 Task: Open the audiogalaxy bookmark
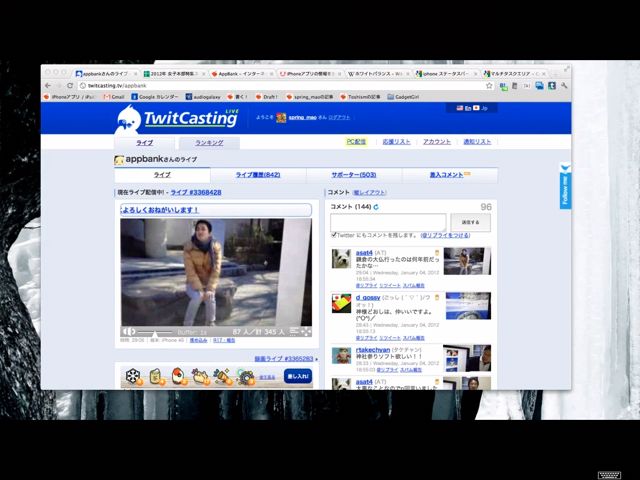click(x=203, y=97)
